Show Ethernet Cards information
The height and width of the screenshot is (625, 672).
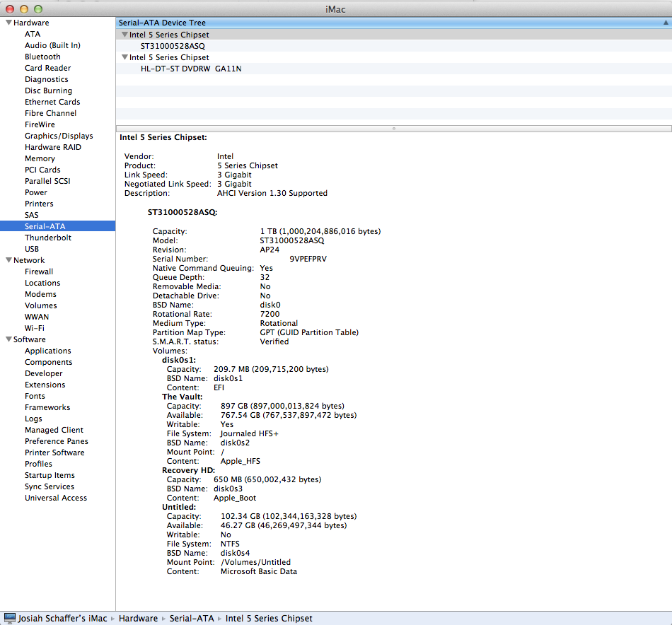(x=52, y=102)
